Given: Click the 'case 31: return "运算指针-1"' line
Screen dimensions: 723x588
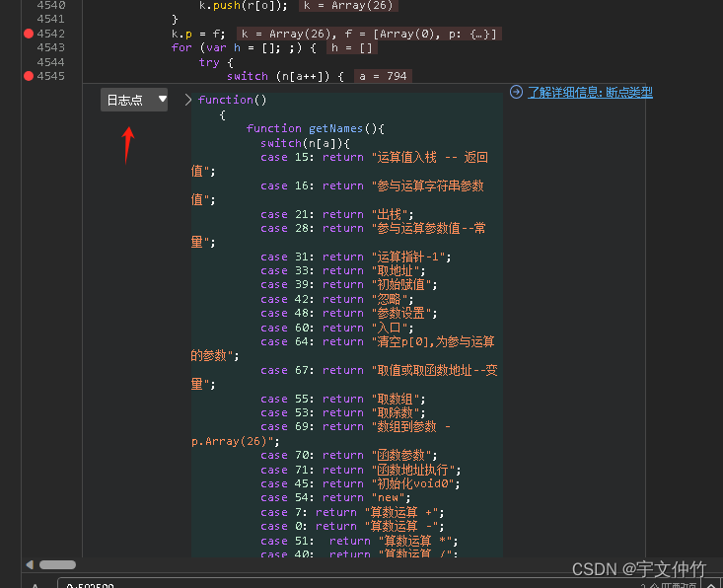Looking at the screenshot, I should coord(355,257).
